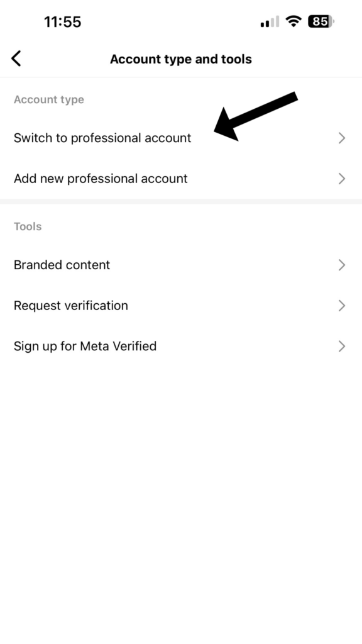Image resolution: width=362 pixels, height=644 pixels.
Task: Choose Request verification option
Action: point(181,306)
